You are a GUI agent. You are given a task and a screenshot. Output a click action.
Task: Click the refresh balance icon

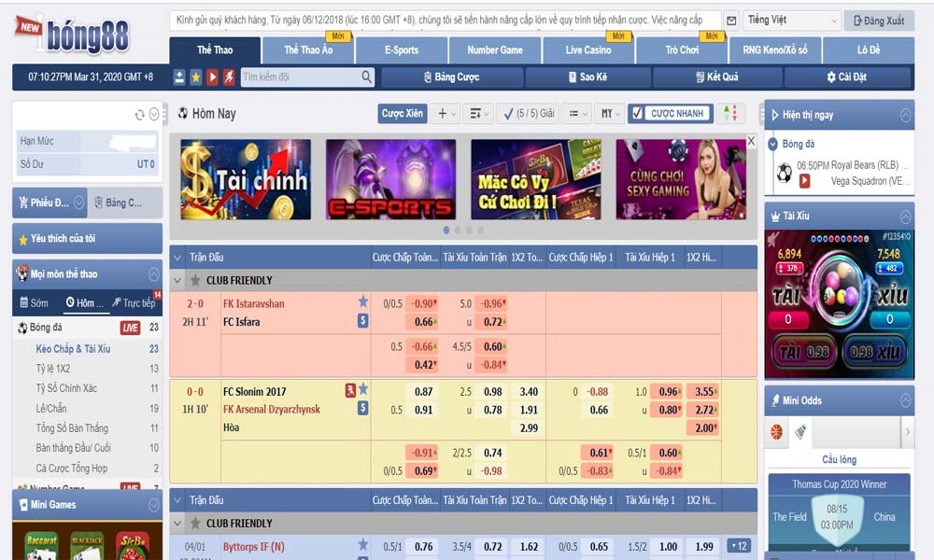click(x=140, y=115)
